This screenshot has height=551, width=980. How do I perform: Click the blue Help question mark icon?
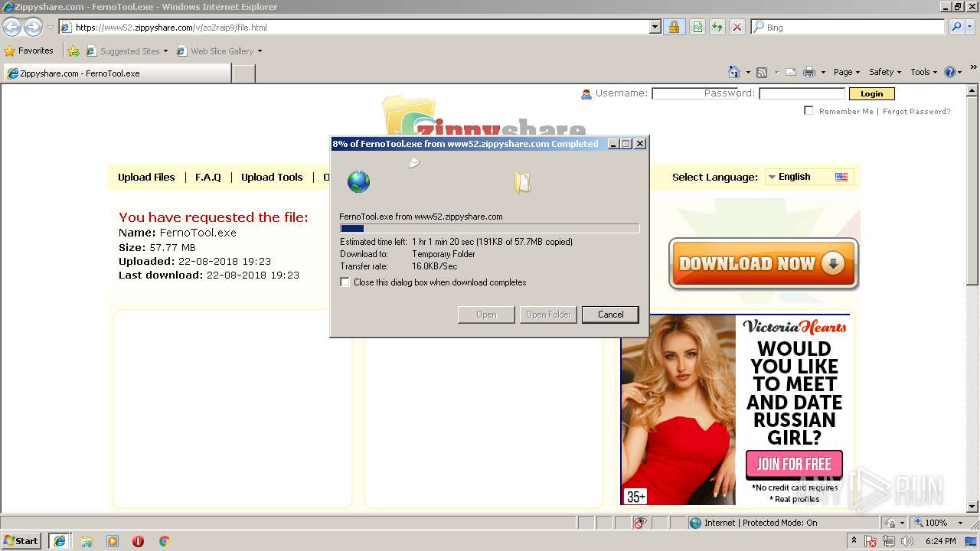tap(950, 72)
